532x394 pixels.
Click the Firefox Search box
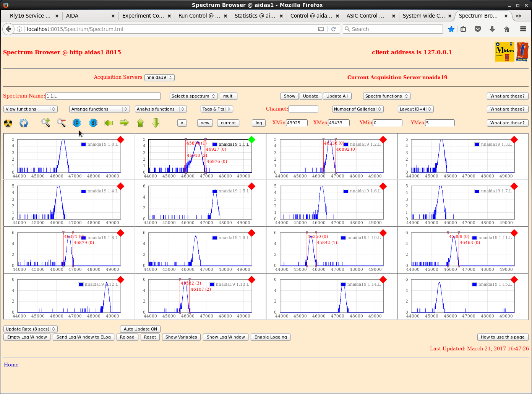(393, 29)
